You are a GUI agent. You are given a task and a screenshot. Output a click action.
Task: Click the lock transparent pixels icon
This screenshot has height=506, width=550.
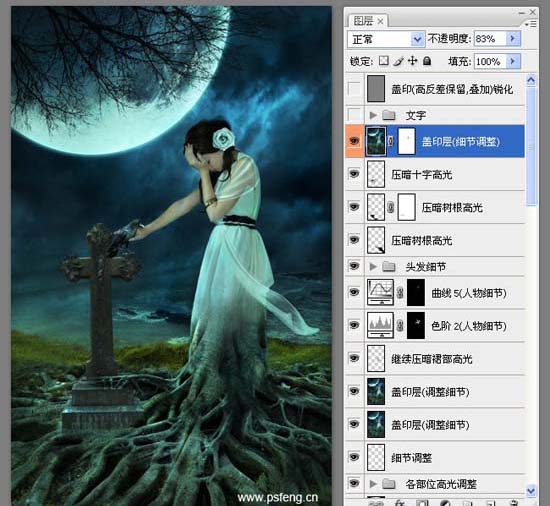pos(383,61)
